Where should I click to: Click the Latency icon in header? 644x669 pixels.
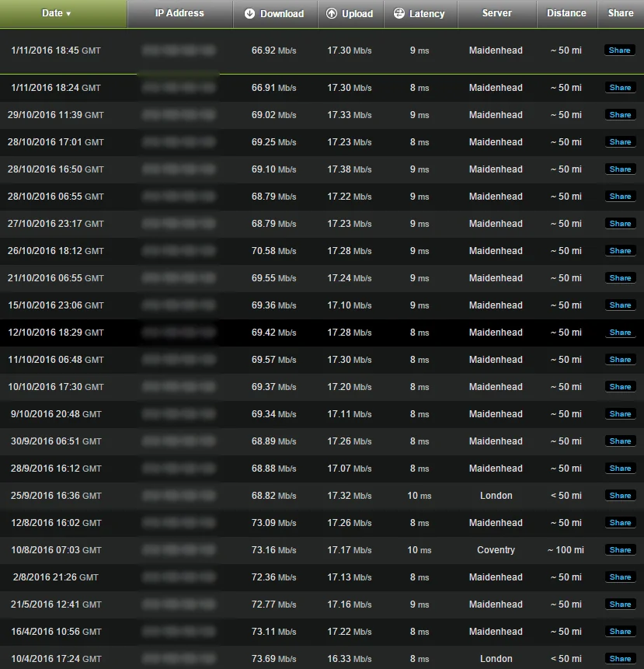click(x=399, y=14)
